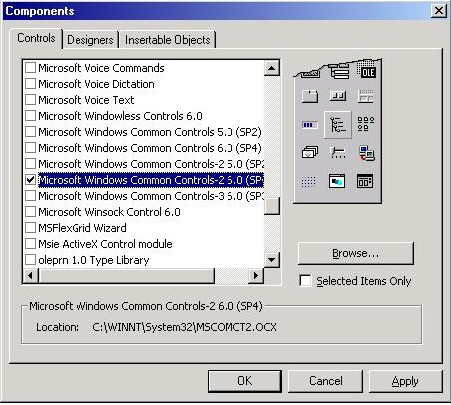The width and height of the screenshot is (451, 405).
Task: Open the Insertable Objects tab
Action: coord(168,40)
